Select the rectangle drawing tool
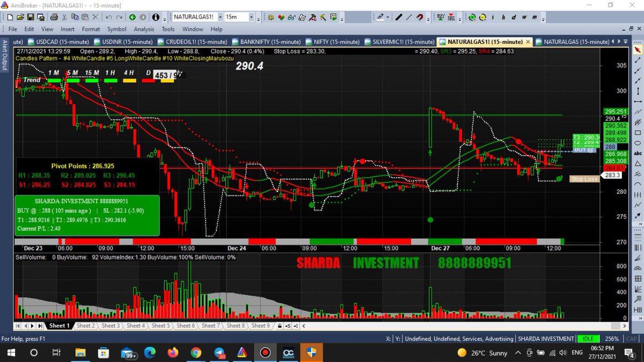644x362 pixels. click(x=638, y=132)
